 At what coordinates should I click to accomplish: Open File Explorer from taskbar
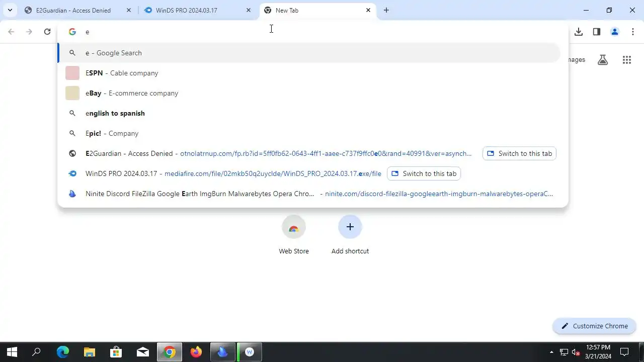pos(90,352)
